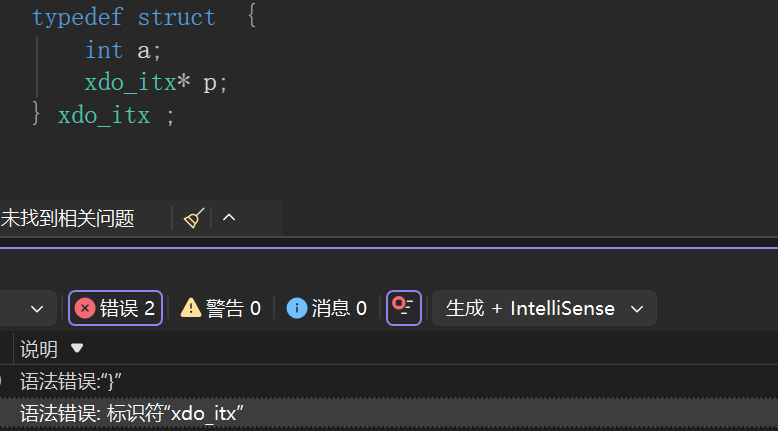Click the yellow warning triangle icon
The height and width of the screenshot is (431, 778).
(x=190, y=308)
